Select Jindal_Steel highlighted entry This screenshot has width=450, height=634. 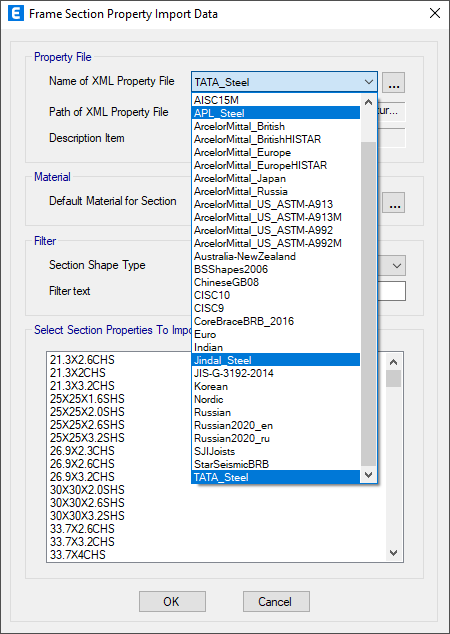276,360
